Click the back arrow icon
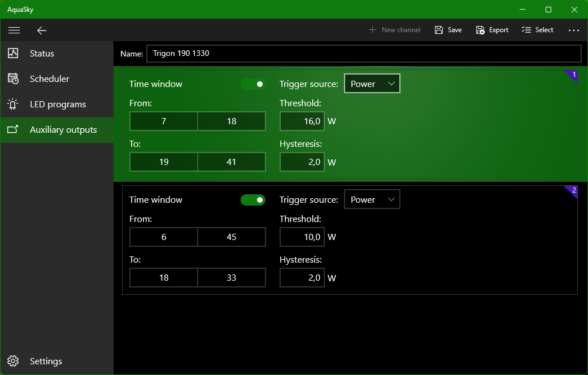The width and height of the screenshot is (588, 375). pos(41,30)
